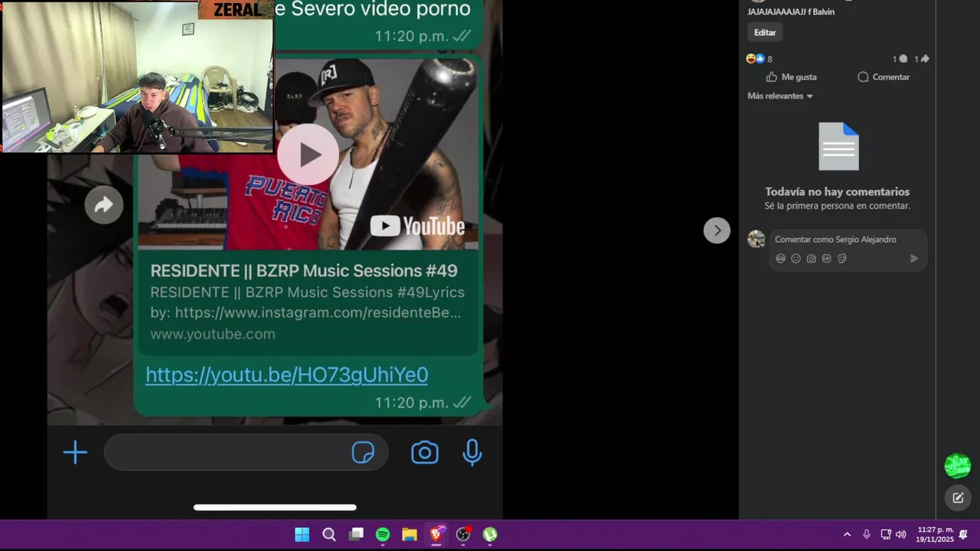Click the microphone tray icon
The width and height of the screenshot is (980, 551).
point(867,535)
